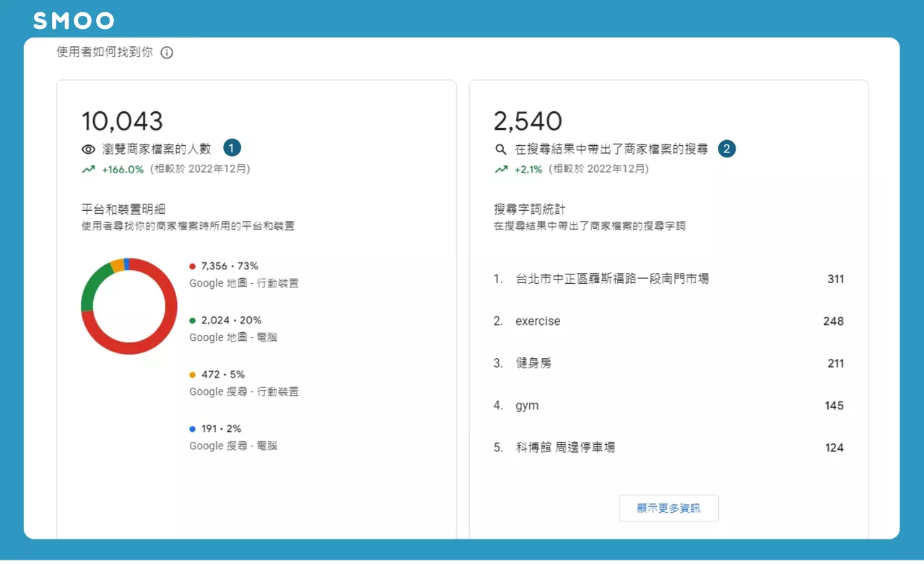Screen dimensions: 924x564
Task: Click the Google 搜尋 - 電腦 label
Action: [233, 446]
